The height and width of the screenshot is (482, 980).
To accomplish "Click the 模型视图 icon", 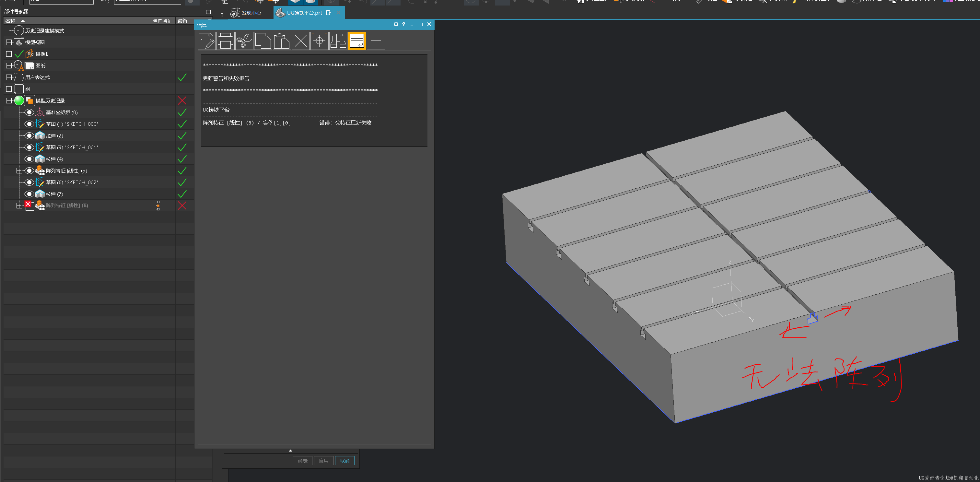I will coord(19,42).
